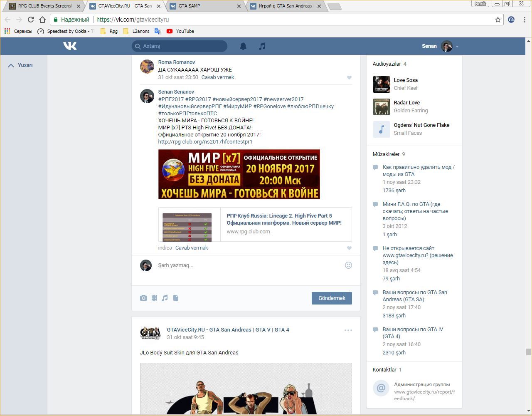This screenshot has height=416, width=532.
Task: Open post options three-dot menu
Action: [x=348, y=330]
